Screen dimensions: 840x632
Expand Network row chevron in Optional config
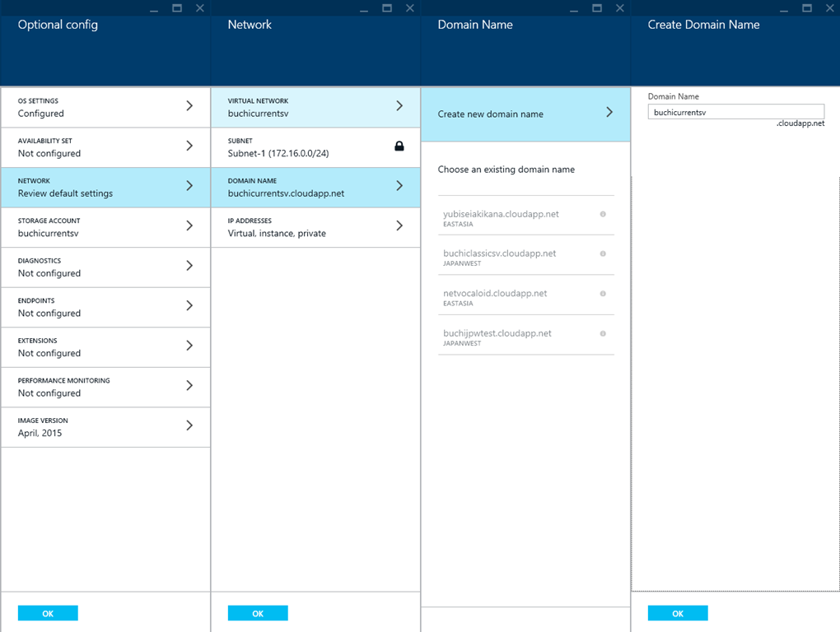coord(189,186)
